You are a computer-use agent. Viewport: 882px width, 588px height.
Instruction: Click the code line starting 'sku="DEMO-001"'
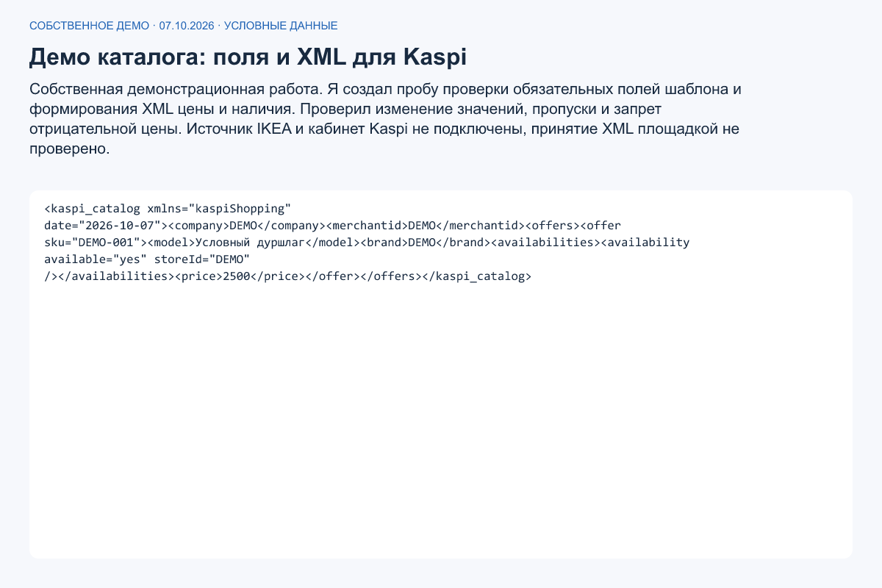(x=367, y=243)
